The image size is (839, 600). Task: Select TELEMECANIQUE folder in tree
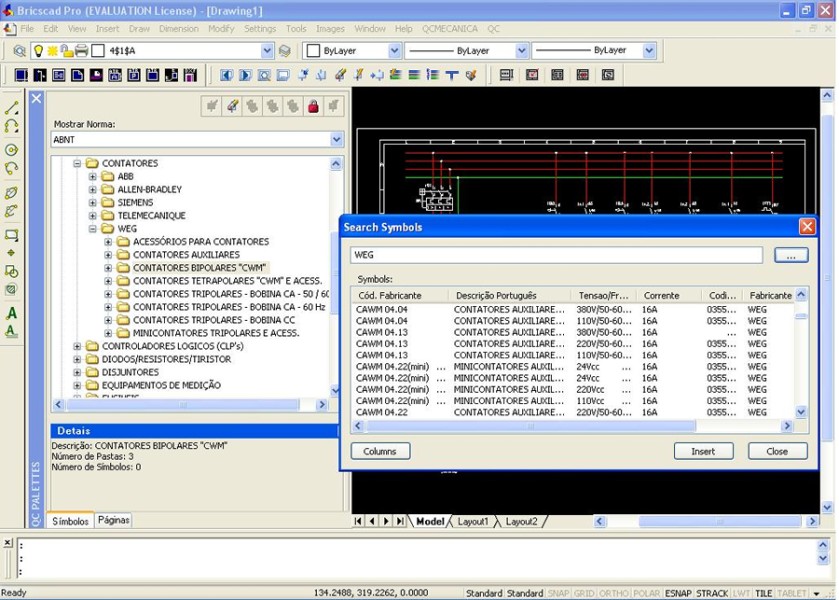[x=151, y=216]
